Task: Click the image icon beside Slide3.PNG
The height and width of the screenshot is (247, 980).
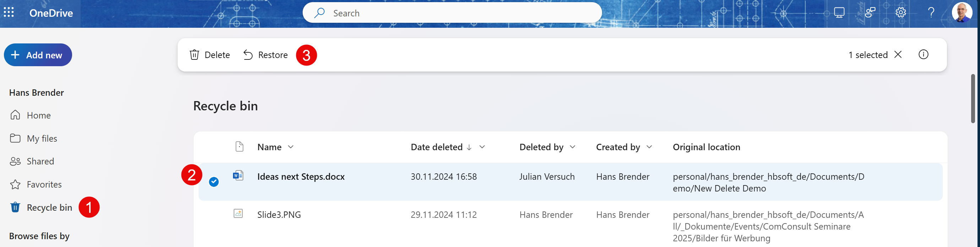Action: (x=238, y=214)
